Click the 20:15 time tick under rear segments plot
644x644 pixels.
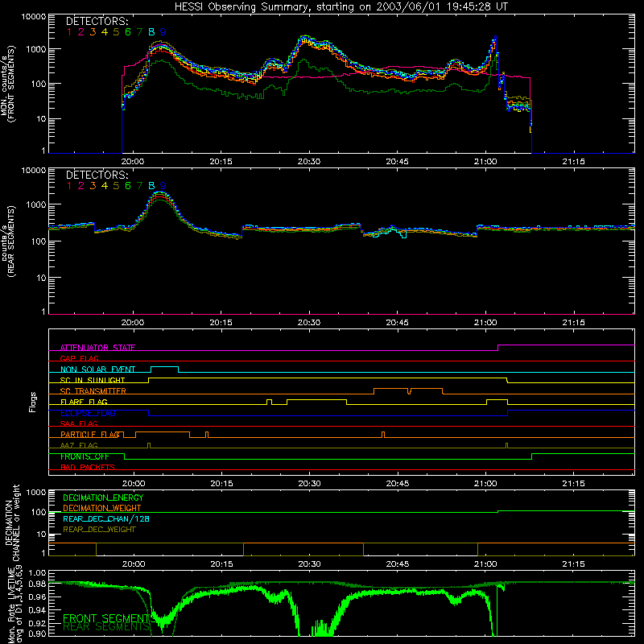pos(221,323)
